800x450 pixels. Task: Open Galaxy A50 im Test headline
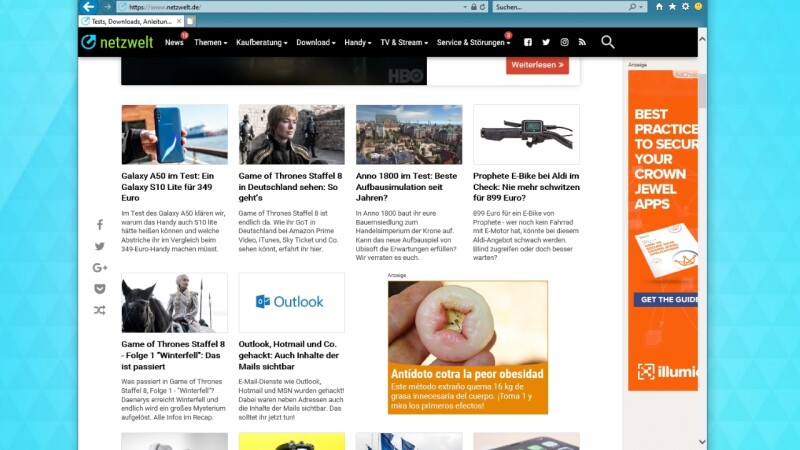click(167, 187)
